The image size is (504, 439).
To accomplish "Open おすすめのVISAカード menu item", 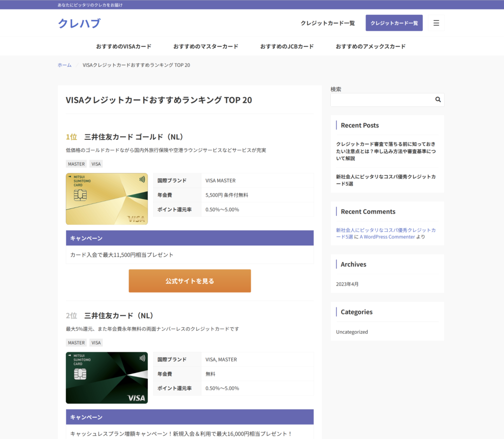I will click(124, 46).
